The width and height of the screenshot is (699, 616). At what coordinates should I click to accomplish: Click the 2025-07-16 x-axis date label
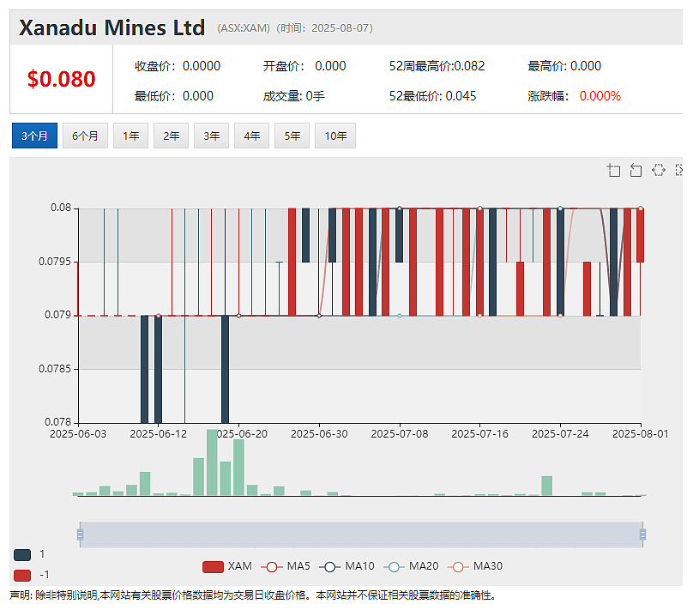tap(479, 434)
